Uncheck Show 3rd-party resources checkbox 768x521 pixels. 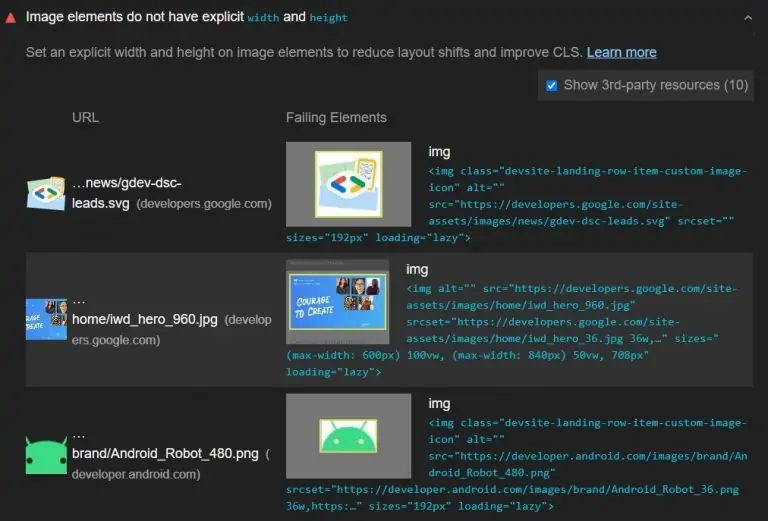[552, 86]
